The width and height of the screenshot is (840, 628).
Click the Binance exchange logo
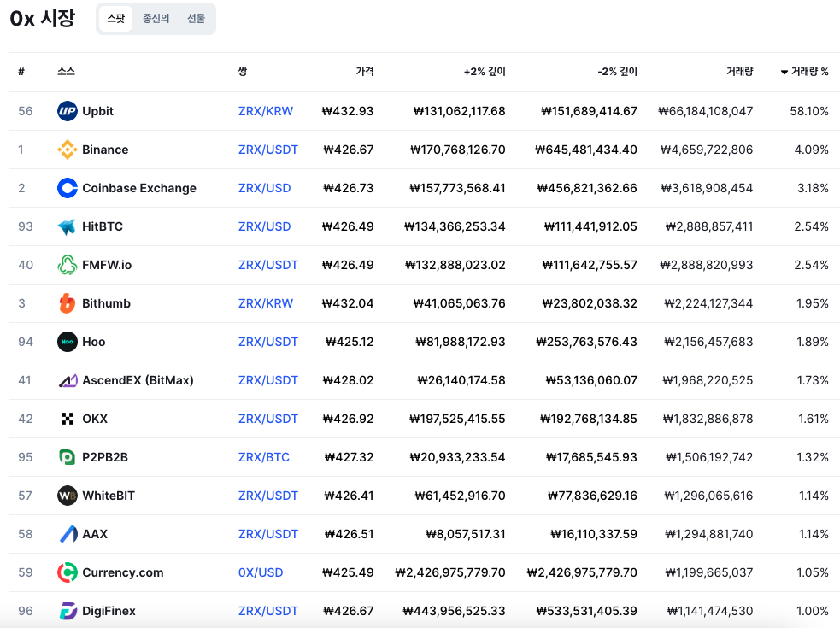pyautogui.click(x=67, y=150)
